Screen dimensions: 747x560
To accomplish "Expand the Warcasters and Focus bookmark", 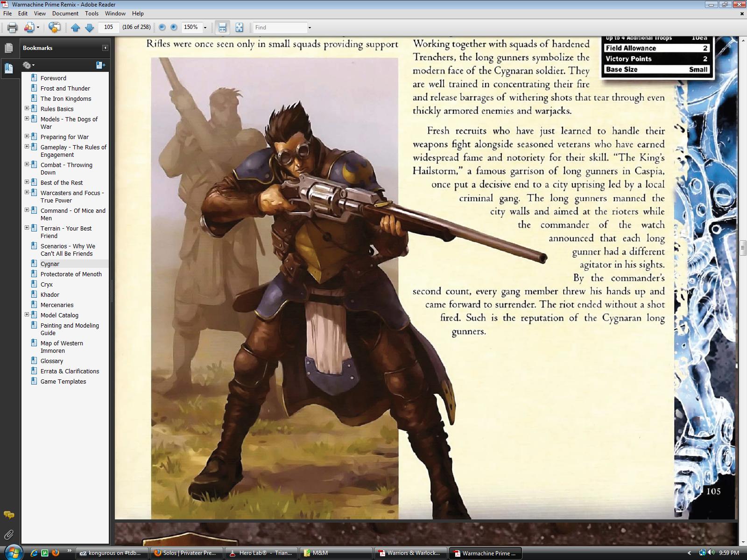I will point(27,192).
